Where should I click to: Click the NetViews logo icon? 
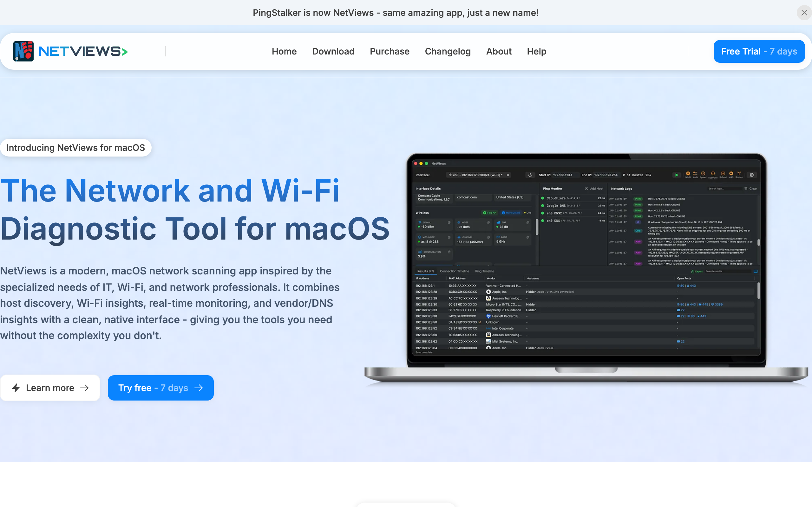coord(23,51)
